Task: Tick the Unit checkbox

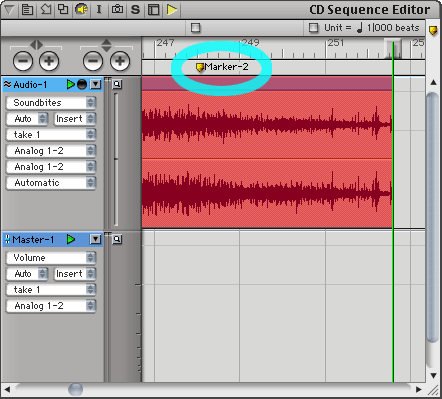Action: tap(313, 28)
